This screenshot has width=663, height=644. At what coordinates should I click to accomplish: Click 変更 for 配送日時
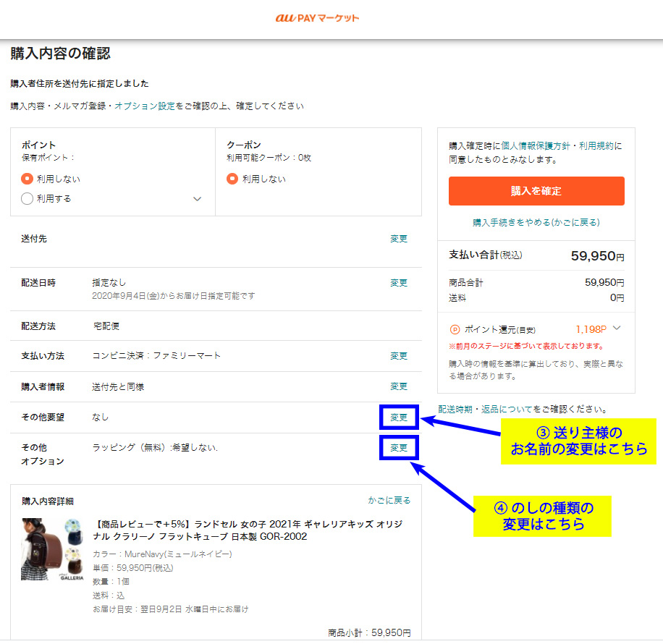point(399,283)
